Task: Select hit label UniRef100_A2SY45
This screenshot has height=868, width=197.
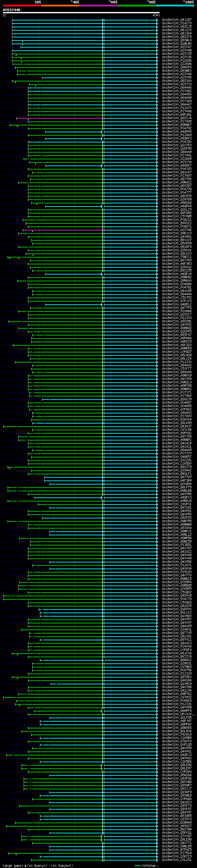Action: [177, 78]
